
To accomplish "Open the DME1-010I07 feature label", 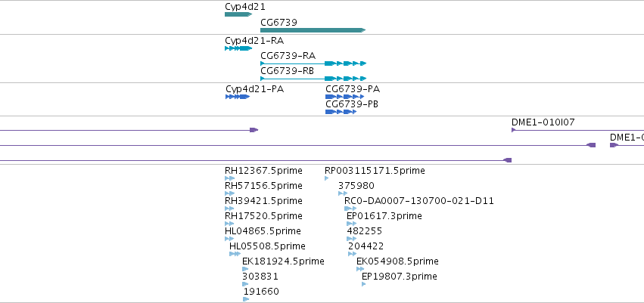I will [543, 122].
